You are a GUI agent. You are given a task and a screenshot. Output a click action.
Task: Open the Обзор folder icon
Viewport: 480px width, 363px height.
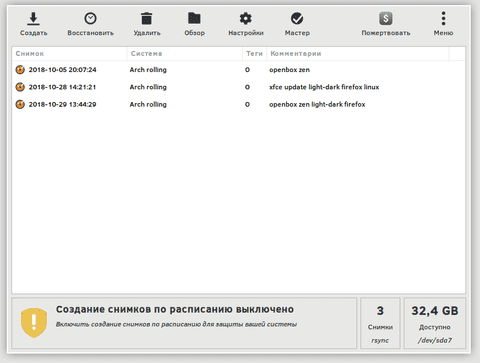pos(194,19)
